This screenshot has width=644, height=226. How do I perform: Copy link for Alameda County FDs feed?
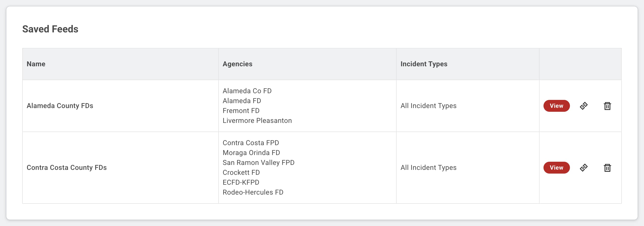[584, 106]
